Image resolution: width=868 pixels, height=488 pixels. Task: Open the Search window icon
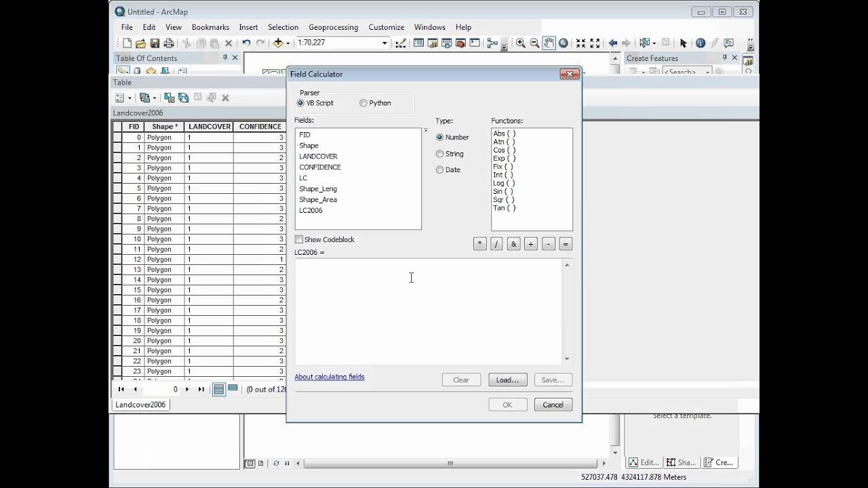(x=446, y=43)
